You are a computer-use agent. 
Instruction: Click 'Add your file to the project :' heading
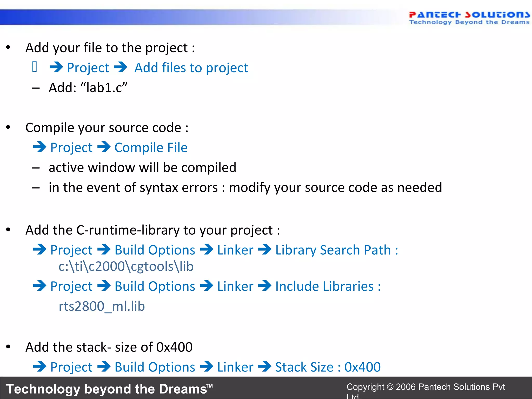[x=110, y=48]
